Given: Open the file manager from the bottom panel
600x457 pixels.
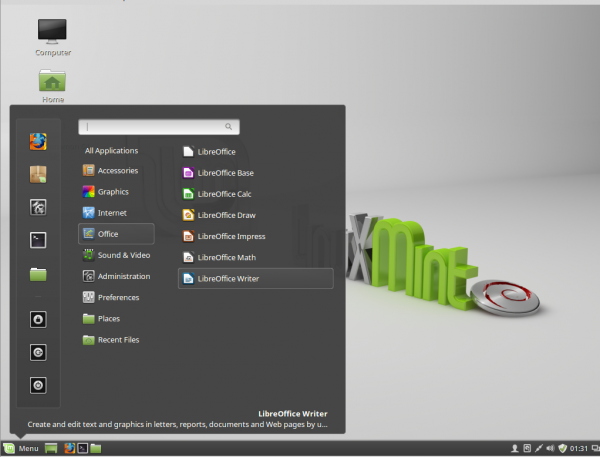Looking at the screenshot, I should 96,448.
